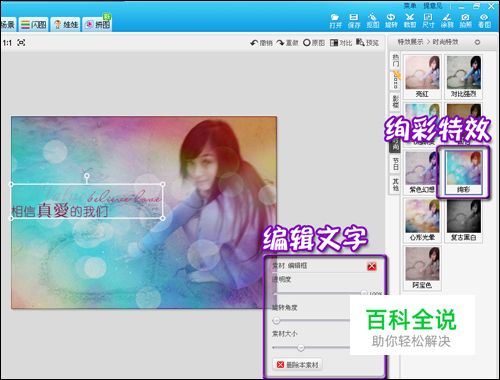Screen dimensions: 500x380
Task: Switch to the 闪图 tab
Action: pyautogui.click(x=34, y=24)
